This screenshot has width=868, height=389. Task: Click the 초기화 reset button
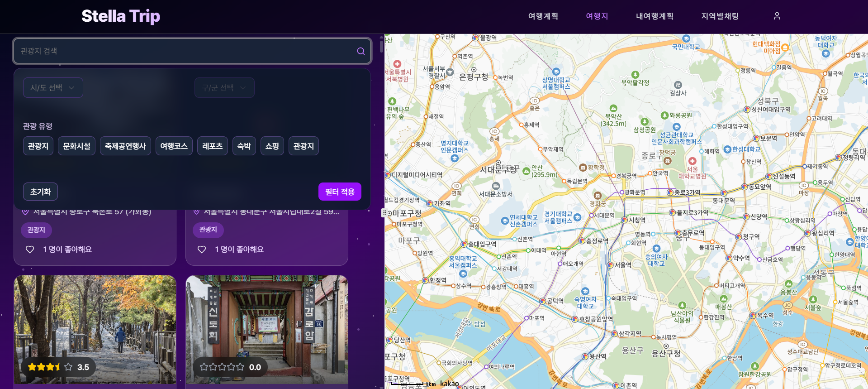coord(40,192)
